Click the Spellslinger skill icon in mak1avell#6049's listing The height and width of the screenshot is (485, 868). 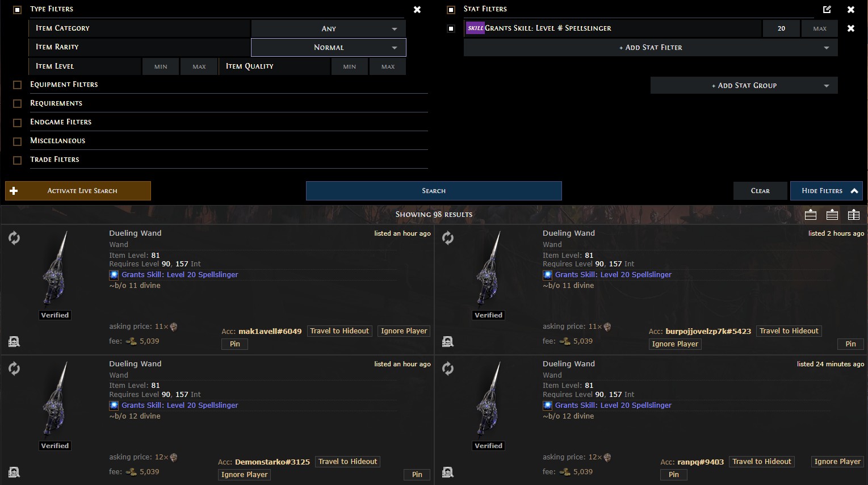114,275
